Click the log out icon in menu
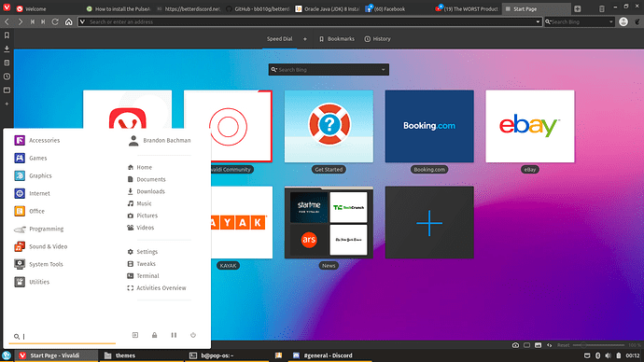 point(135,335)
